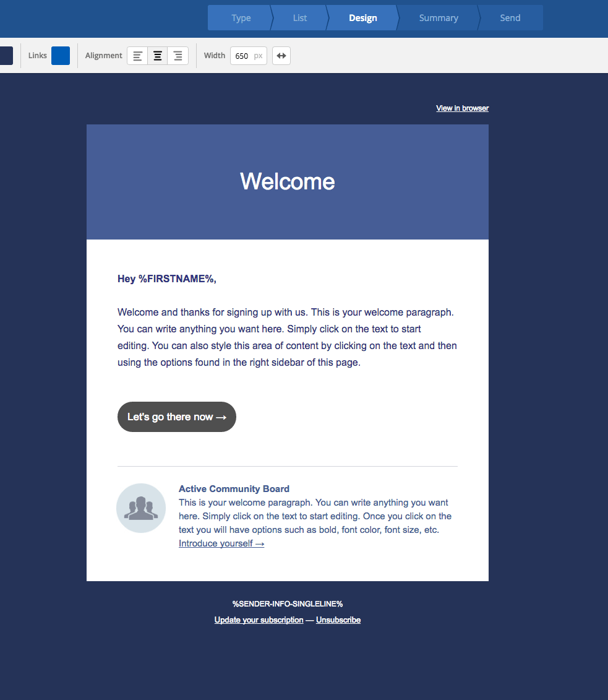Toggle full width arrows button
Viewport: 608px width, 700px height.
tap(281, 56)
